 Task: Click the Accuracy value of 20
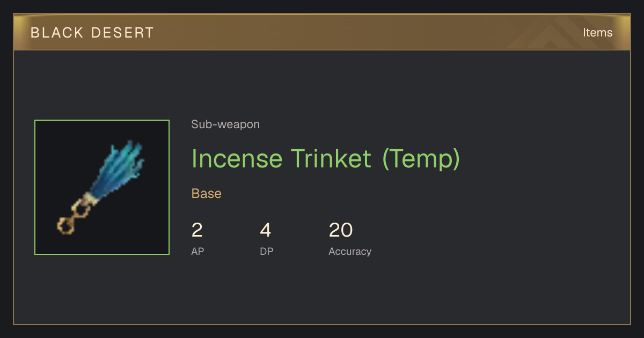point(340,230)
